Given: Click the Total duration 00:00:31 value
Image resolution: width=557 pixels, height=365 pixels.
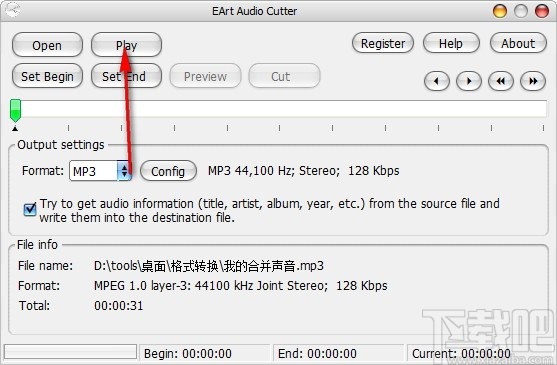Looking at the screenshot, I should tap(119, 306).
